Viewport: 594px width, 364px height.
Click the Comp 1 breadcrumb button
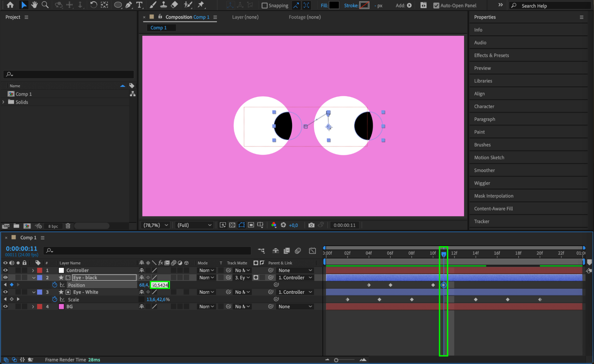point(158,28)
